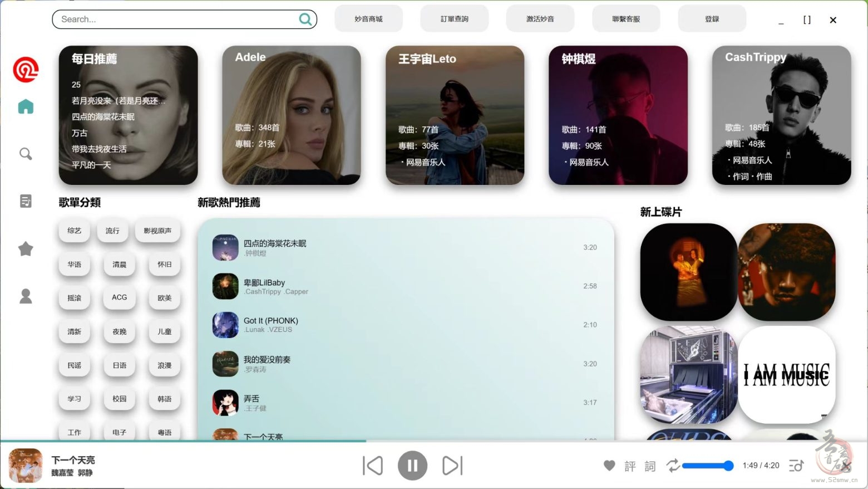The image size is (868, 489).
Task: Like the song with heart icon
Action: tap(609, 465)
